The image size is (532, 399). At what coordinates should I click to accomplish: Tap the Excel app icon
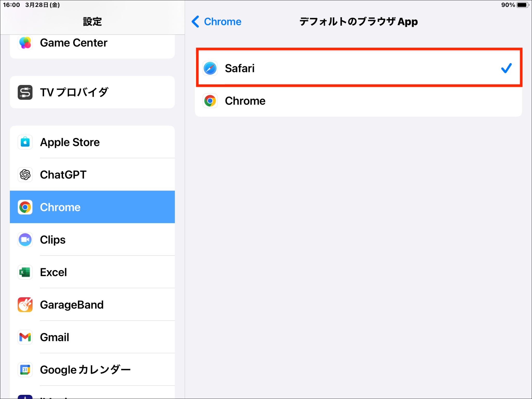pos(25,272)
